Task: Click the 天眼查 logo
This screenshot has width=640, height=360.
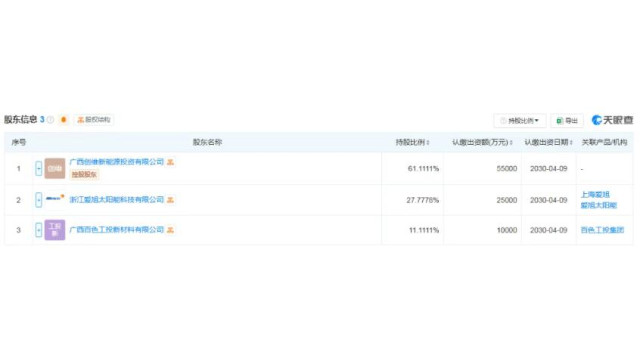Action: click(x=612, y=120)
